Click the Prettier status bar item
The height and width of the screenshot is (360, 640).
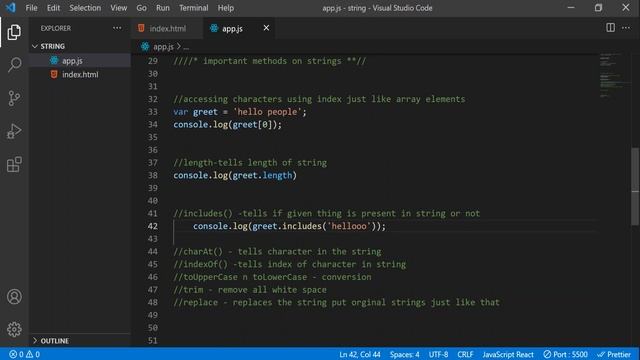(x=614, y=354)
